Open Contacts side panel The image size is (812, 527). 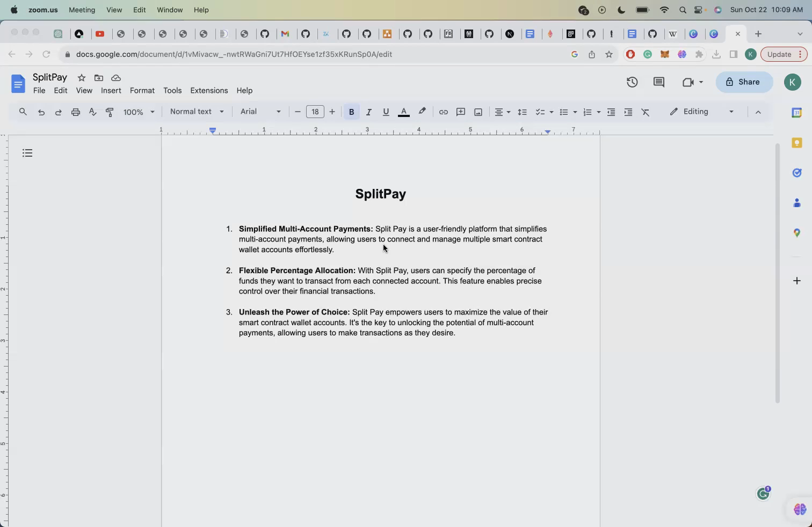point(797,203)
